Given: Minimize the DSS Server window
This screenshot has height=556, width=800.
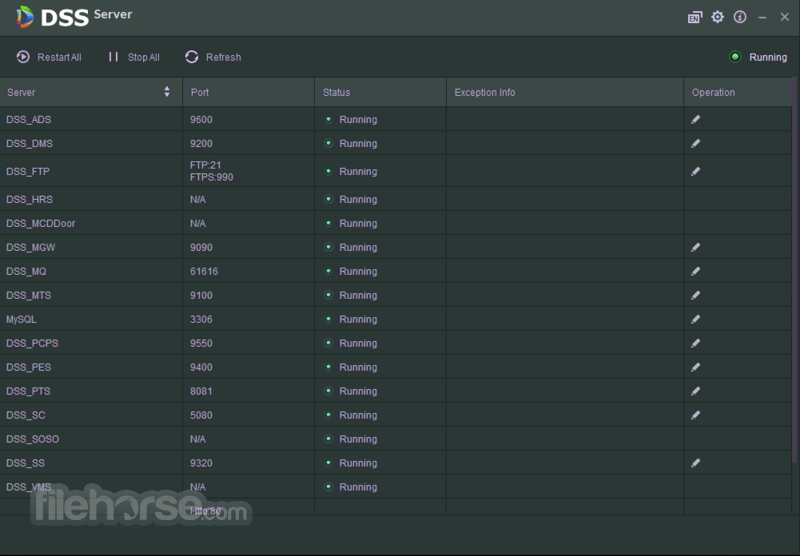Looking at the screenshot, I should [x=762, y=17].
